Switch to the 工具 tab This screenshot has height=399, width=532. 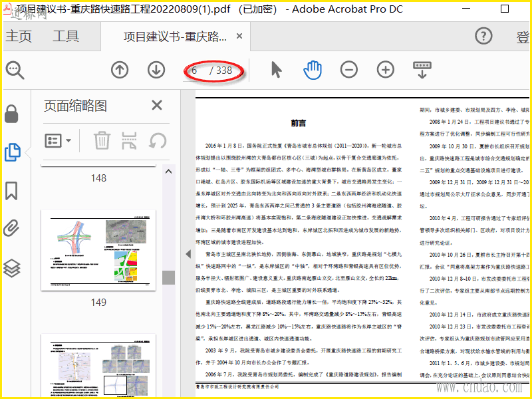[x=66, y=36]
